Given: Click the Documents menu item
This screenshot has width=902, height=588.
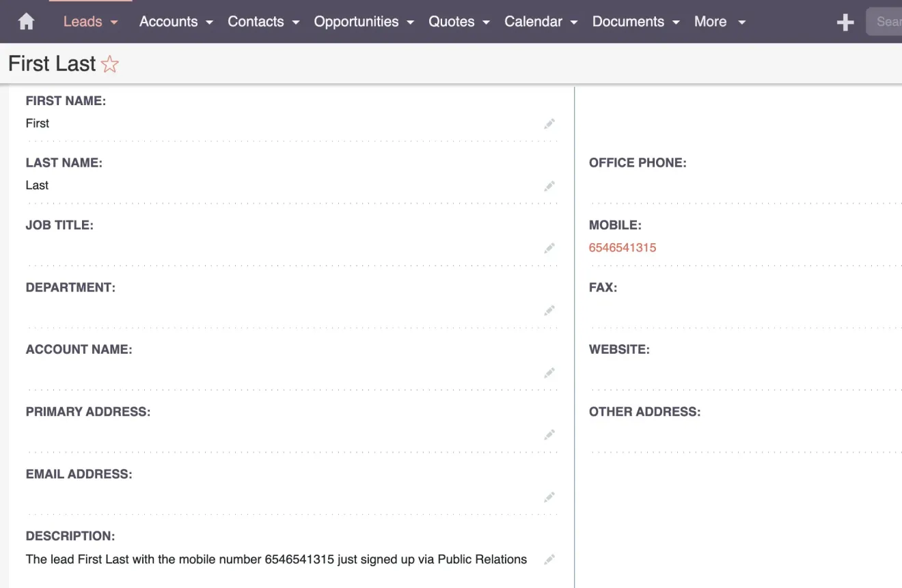Looking at the screenshot, I should (x=628, y=21).
